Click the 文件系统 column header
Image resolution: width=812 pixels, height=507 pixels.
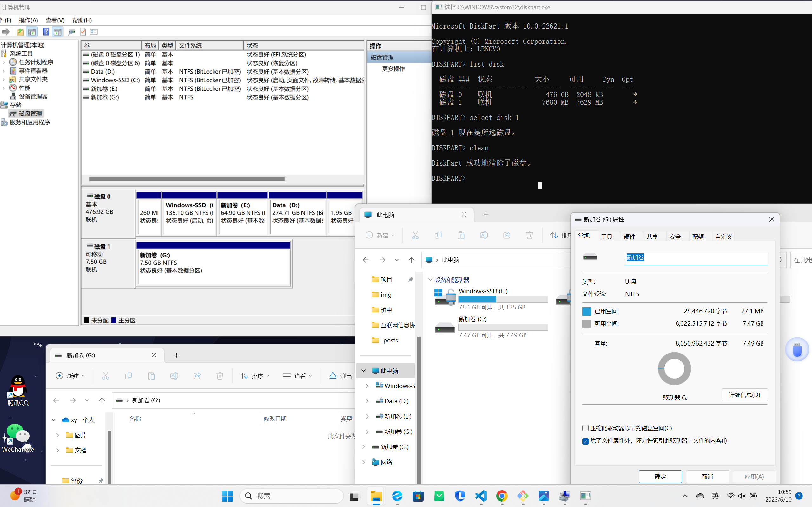(209, 46)
